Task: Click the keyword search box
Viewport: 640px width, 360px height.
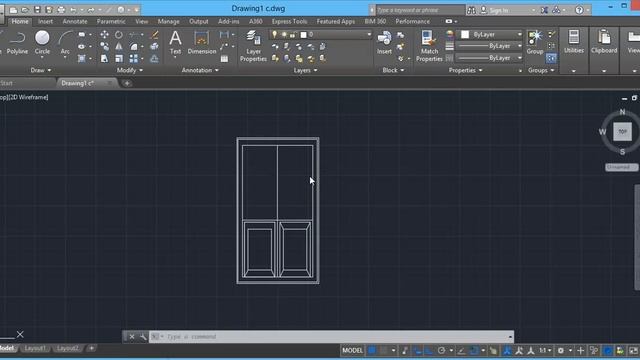Action: click(x=419, y=10)
